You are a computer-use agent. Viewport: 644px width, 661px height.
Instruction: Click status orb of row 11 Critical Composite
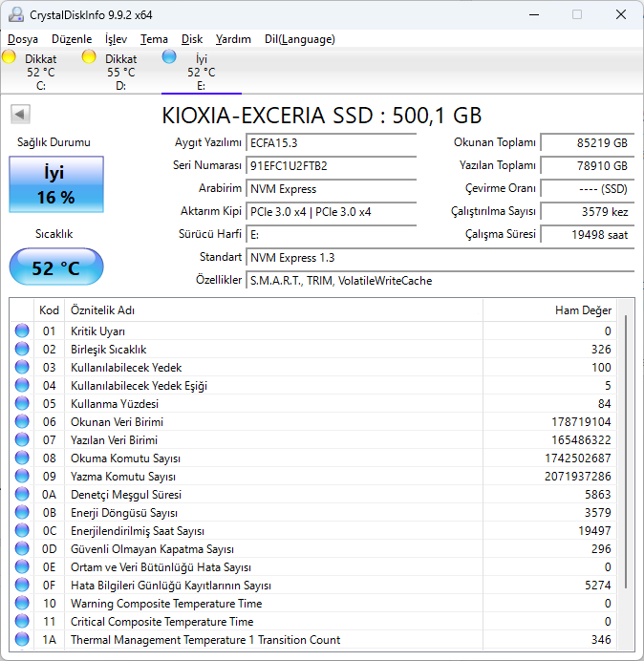coord(22,621)
